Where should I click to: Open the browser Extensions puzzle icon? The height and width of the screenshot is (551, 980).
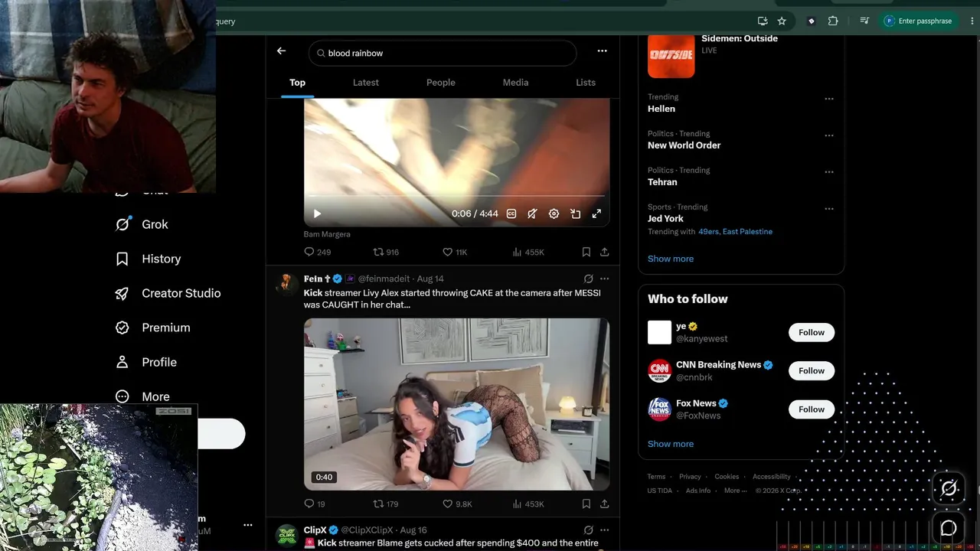(x=833, y=21)
